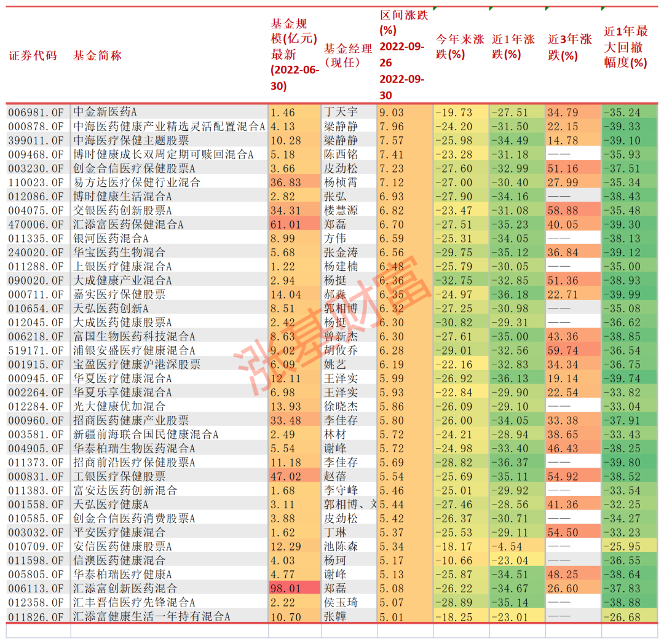Click manager name 方伟
This screenshot has height=644, width=664.
334,238
